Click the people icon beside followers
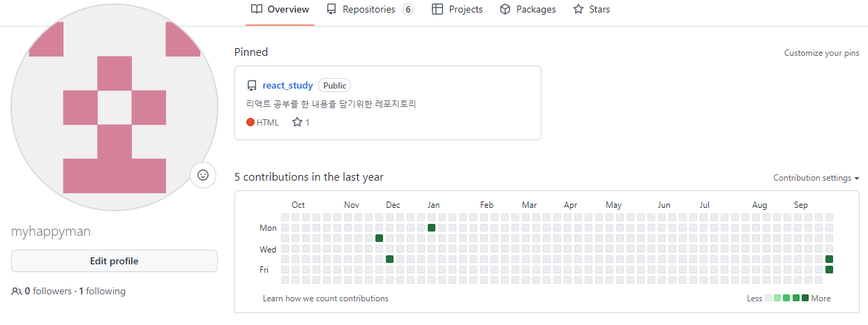This screenshot has height=325, width=868. point(17,292)
